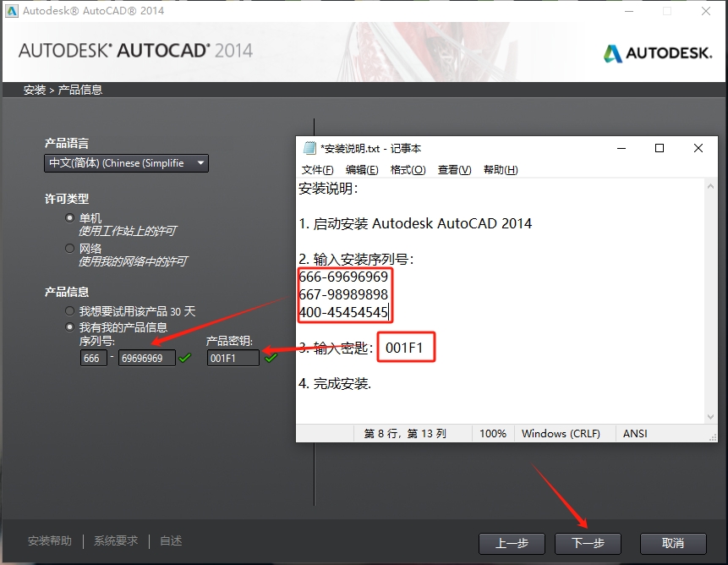This screenshot has height=565, width=728.
Task: Click the Autodesk logo in the header
Action: coord(658,53)
